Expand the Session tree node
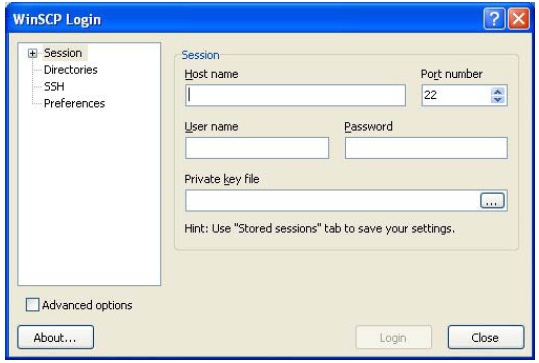 pyautogui.click(x=33, y=53)
